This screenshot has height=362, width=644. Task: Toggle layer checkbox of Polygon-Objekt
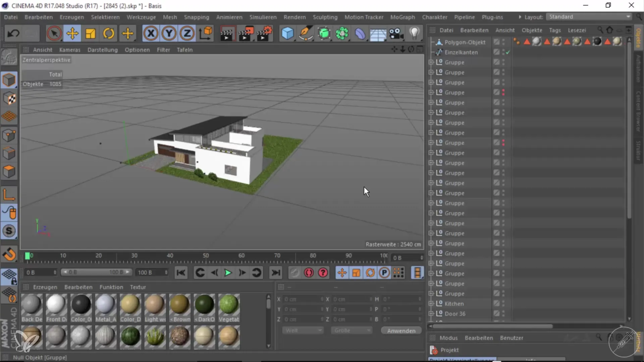coord(496,42)
